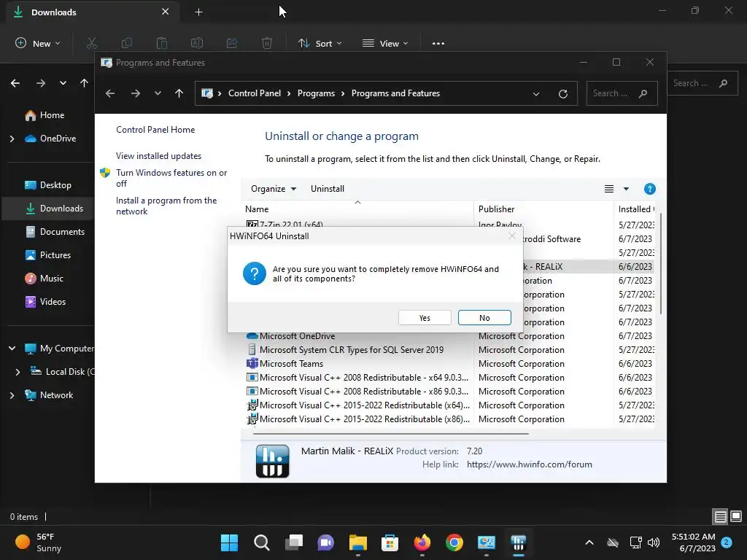
Task: Add a new tab in File Explorer
Action: (x=198, y=12)
